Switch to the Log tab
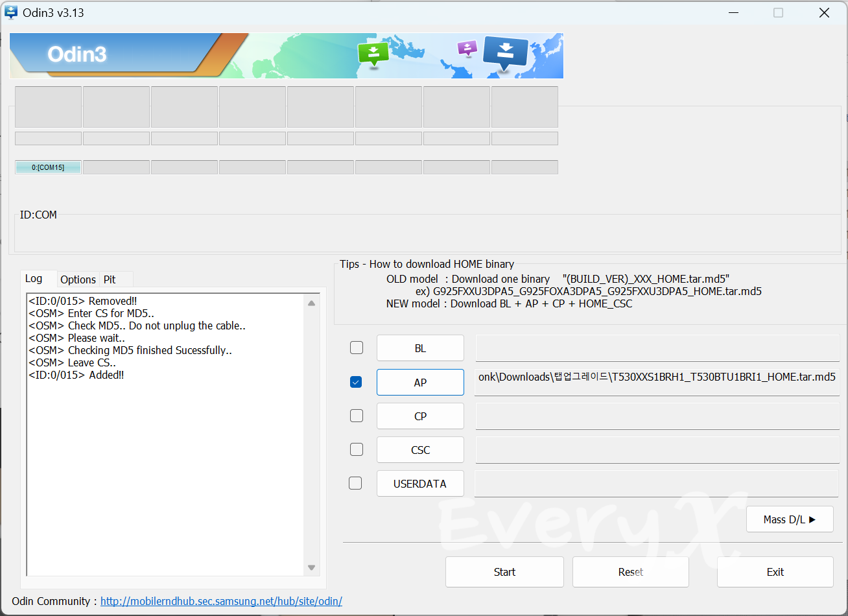Screen dimensions: 848x616 pyautogui.click(x=34, y=278)
